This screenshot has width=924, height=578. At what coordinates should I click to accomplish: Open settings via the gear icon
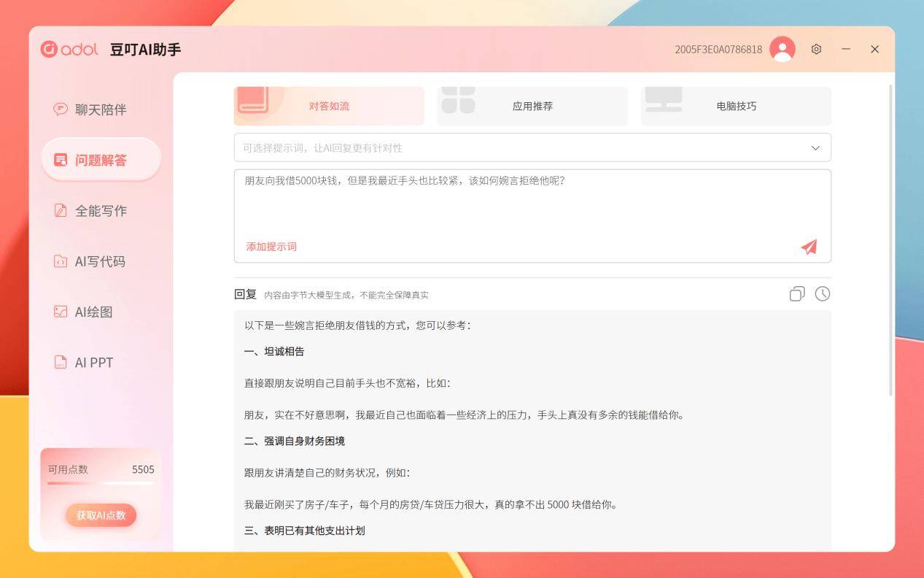pyautogui.click(x=816, y=49)
